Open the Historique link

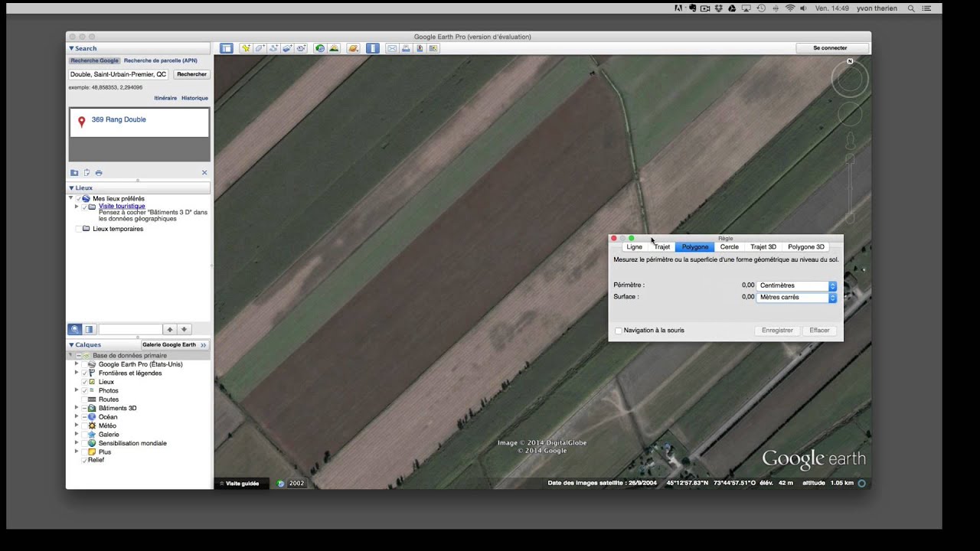pyautogui.click(x=194, y=98)
